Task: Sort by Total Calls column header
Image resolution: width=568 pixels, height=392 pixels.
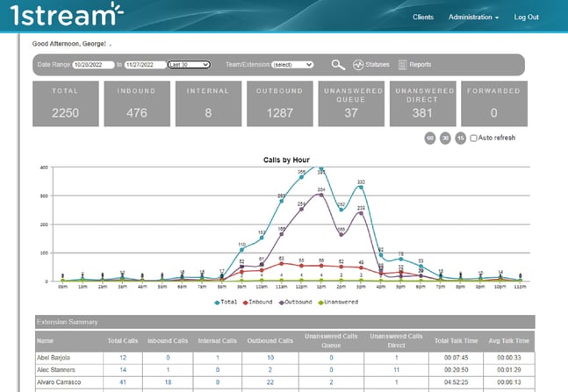Action: (122, 341)
